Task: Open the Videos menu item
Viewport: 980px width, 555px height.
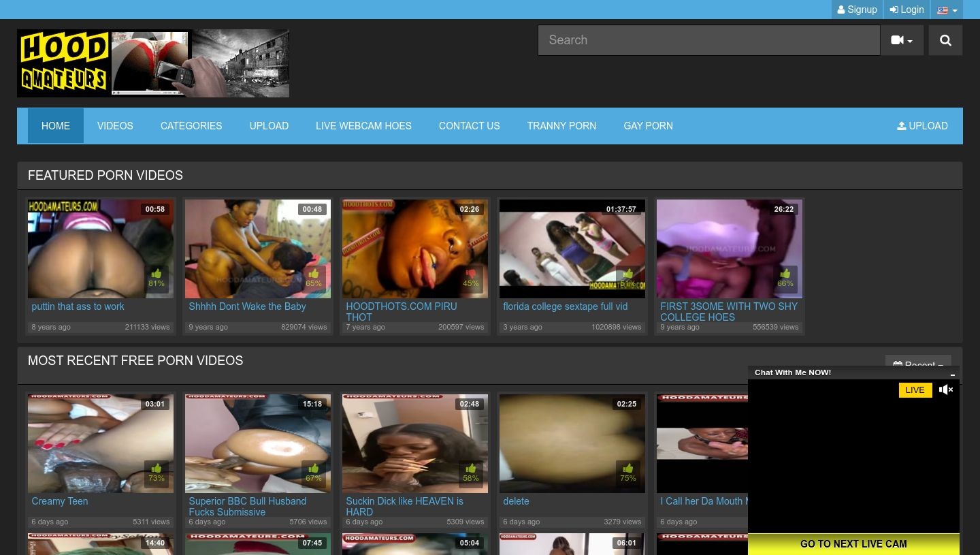Action: coord(115,126)
